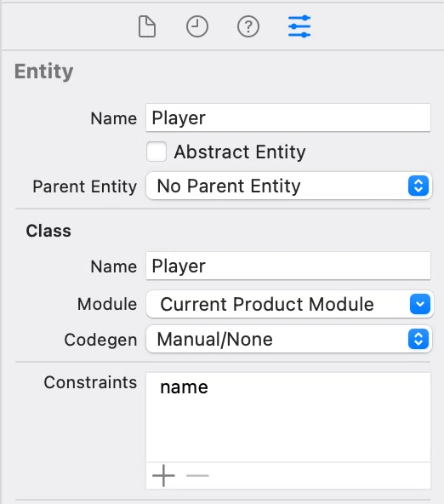
Task: Click the Current Product Module text
Action: (x=267, y=304)
